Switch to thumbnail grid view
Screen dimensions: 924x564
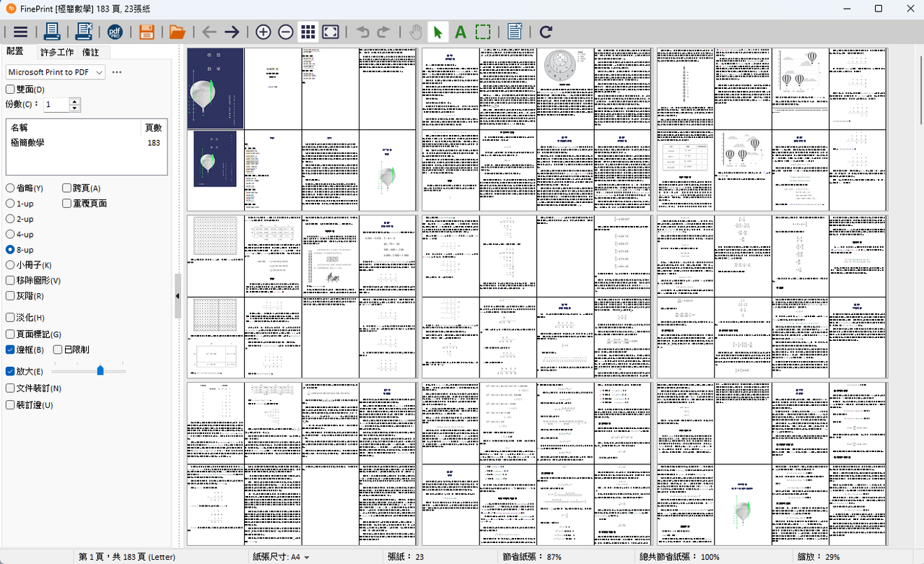point(308,32)
